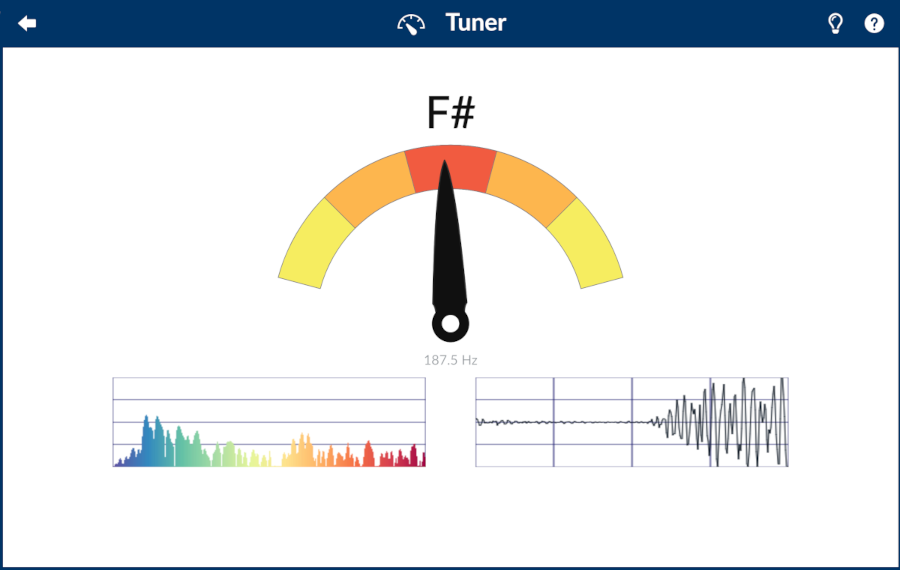The height and width of the screenshot is (570, 900).
Task: Click the circular pivot at the needle base
Action: [x=450, y=324]
